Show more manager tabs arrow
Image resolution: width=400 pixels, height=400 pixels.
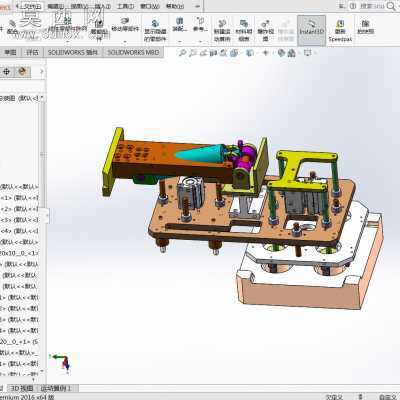[x=41, y=72]
